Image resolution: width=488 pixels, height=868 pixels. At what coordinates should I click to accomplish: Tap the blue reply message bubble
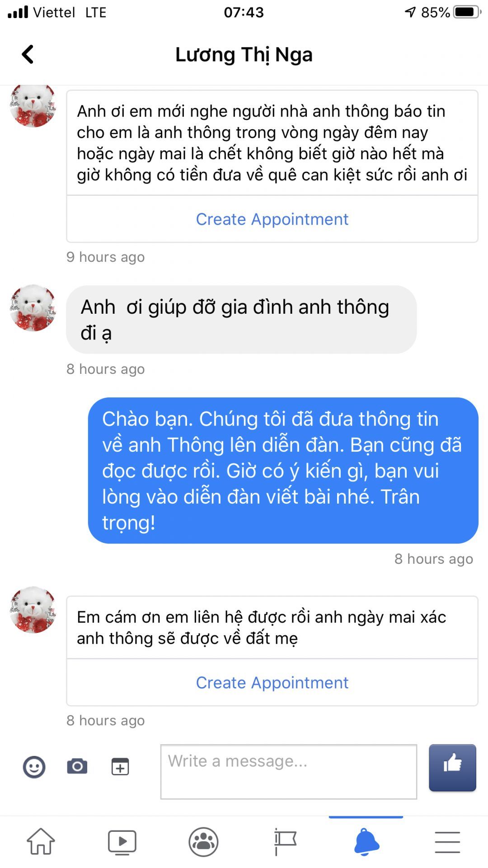(x=283, y=471)
